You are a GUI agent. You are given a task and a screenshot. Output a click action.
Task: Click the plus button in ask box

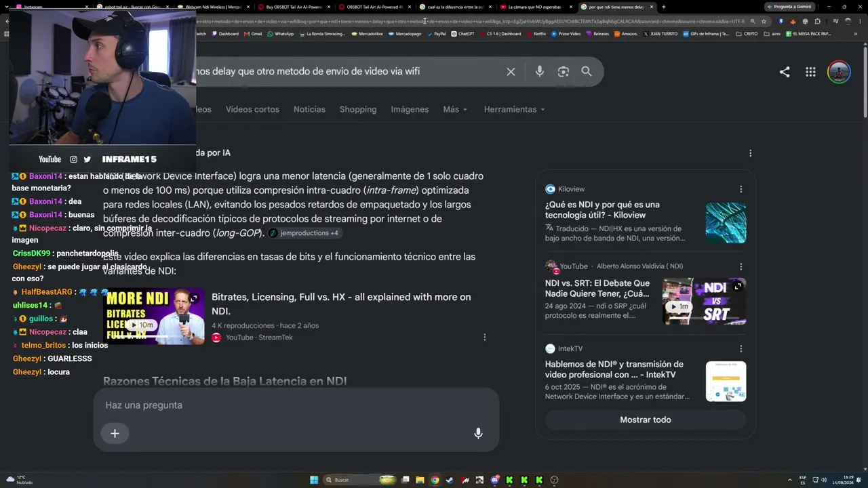coord(115,434)
